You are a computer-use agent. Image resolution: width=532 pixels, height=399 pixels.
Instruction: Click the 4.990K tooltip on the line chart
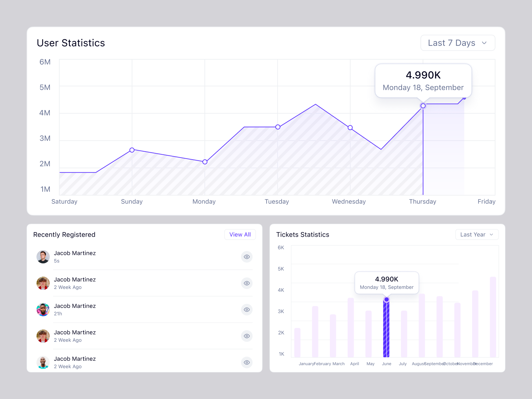pos(423,80)
